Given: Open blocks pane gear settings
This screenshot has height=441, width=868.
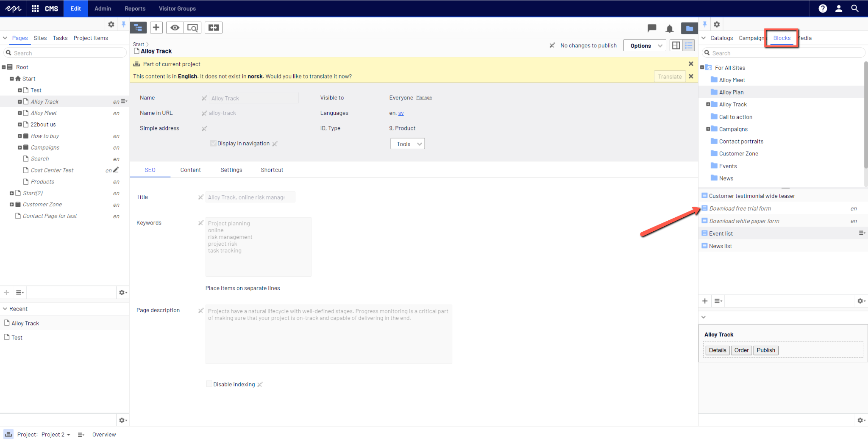Looking at the screenshot, I should click(x=861, y=301).
